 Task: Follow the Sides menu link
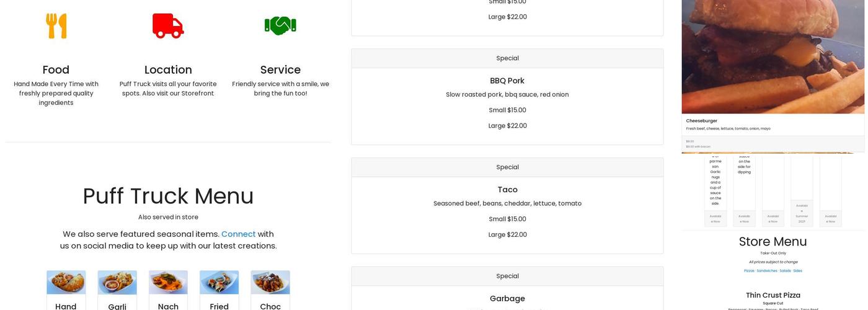pos(797,271)
